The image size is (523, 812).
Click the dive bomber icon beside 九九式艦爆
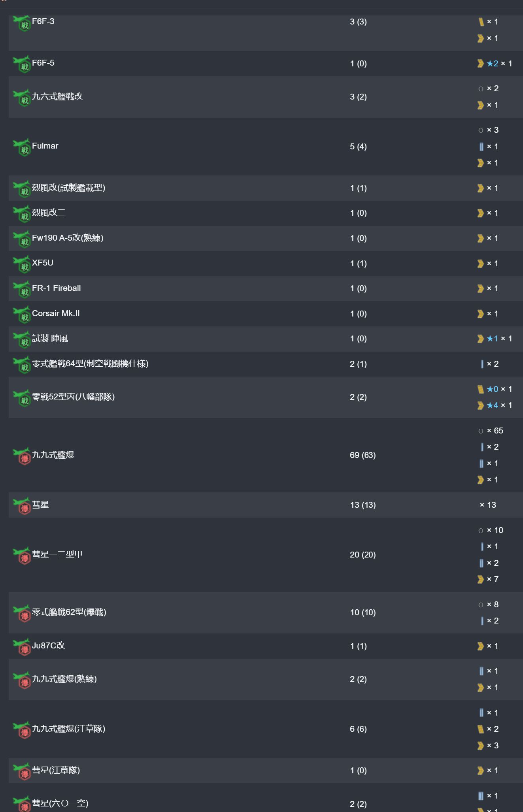(x=22, y=456)
